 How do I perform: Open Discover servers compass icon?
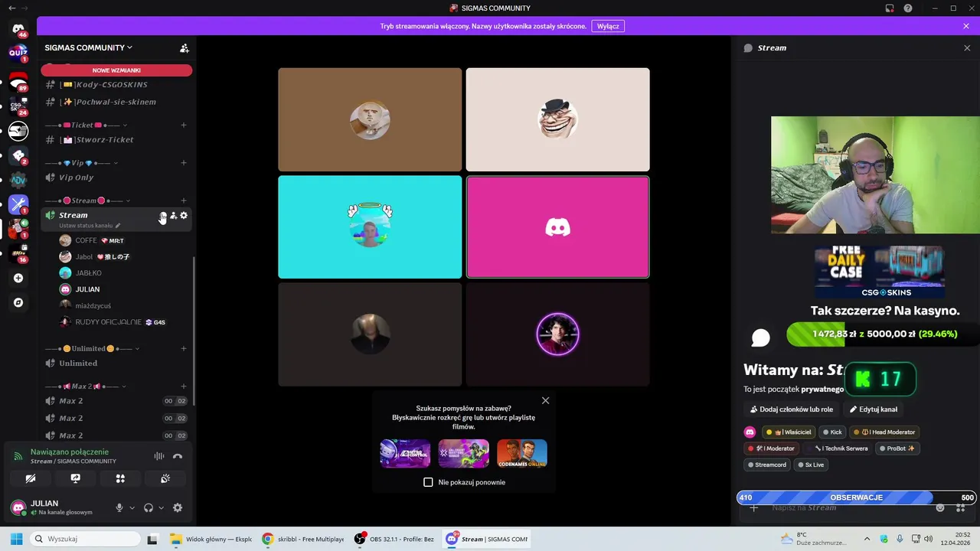(18, 302)
